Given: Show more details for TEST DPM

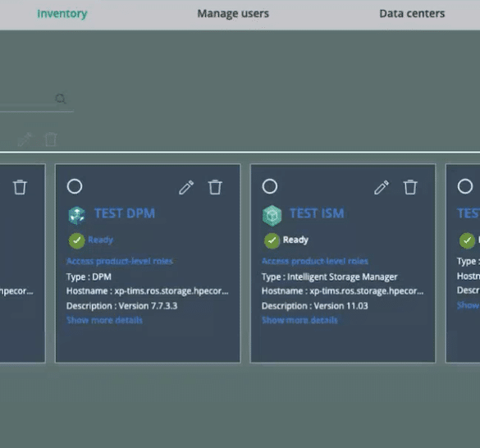Looking at the screenshot, I should (104, 320).
